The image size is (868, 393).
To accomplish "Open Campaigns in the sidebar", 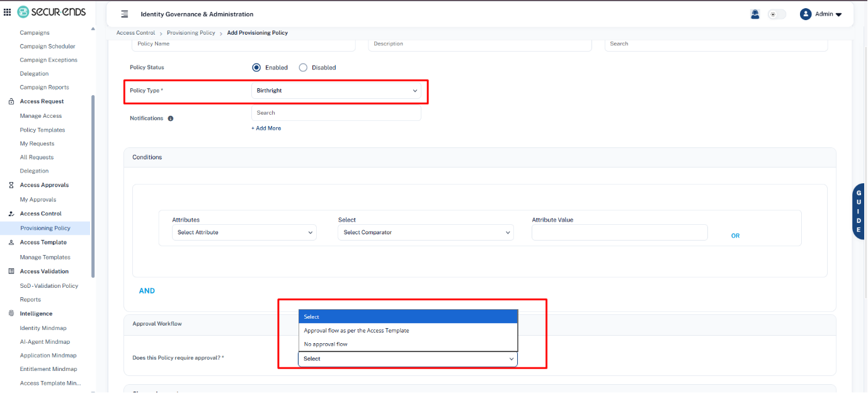I will click(35, 33).
